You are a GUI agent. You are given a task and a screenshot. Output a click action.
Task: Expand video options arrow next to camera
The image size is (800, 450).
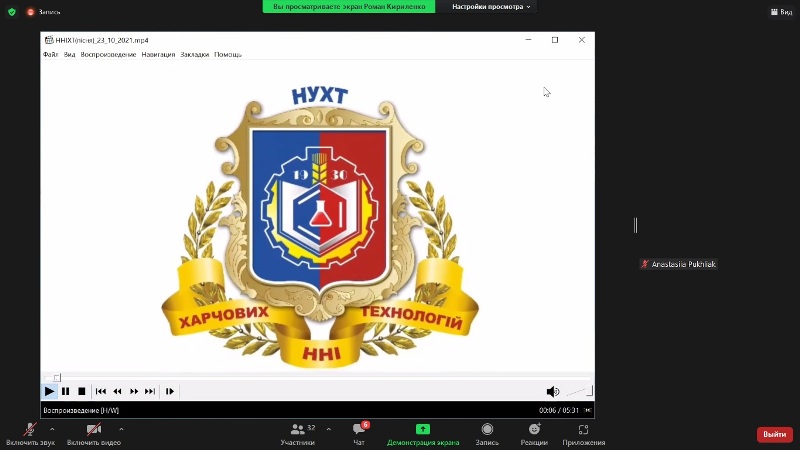[x=121, y=430]
